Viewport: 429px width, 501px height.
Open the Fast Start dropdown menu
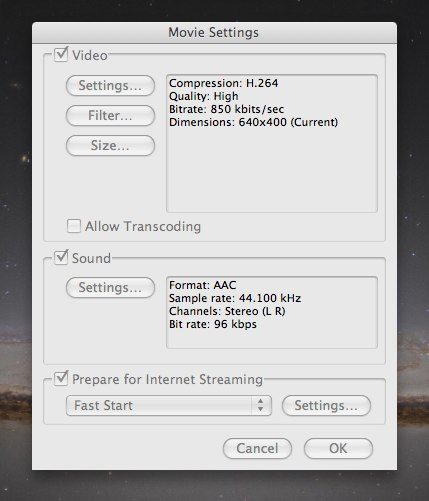(x=169, y=406)
